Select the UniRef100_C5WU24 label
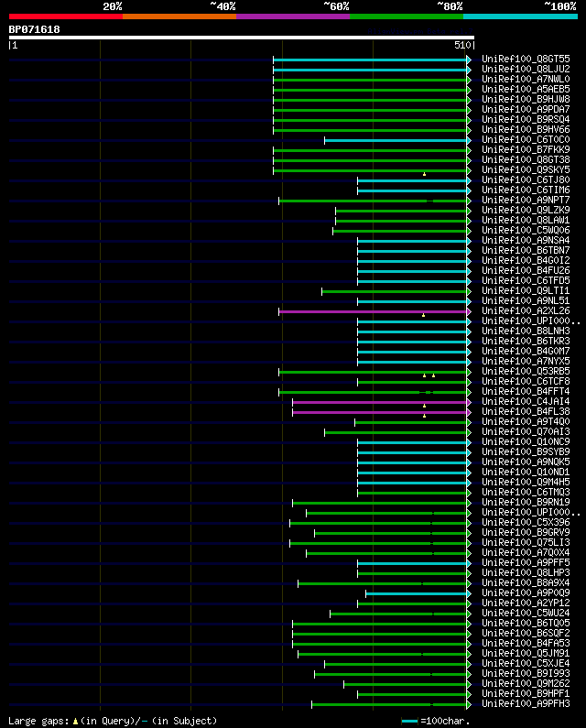Screen dimensions: 586x728 526,613
